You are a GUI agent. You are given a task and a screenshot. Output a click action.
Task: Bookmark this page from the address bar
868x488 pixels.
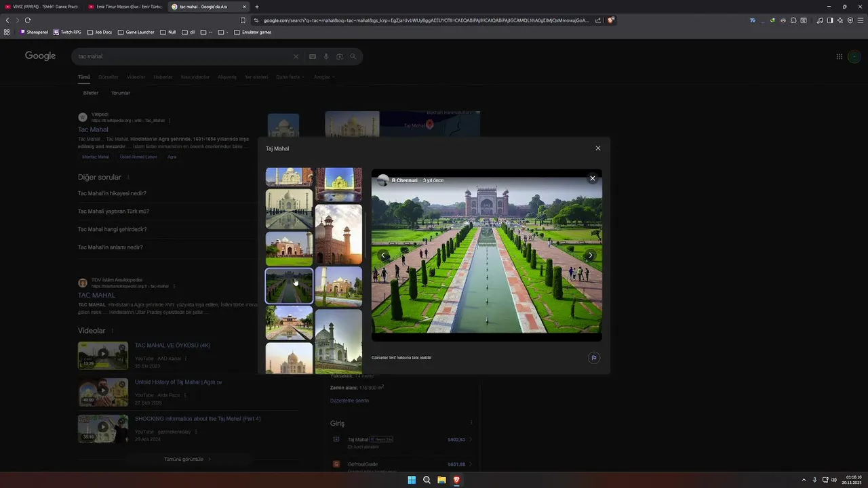pos(243,20)
